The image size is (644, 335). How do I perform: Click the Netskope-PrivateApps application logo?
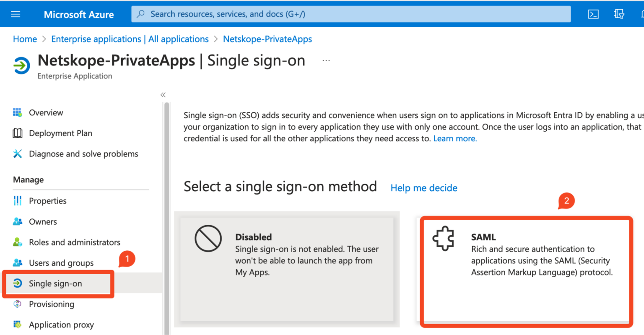tap(21, 66)
